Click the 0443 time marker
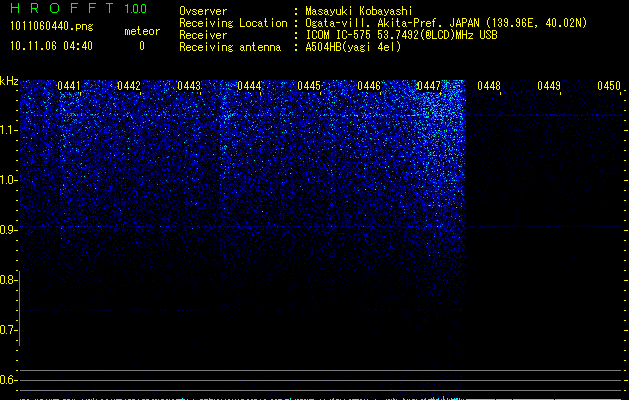Screen dimensions: 629x400 tap(189, 86)
